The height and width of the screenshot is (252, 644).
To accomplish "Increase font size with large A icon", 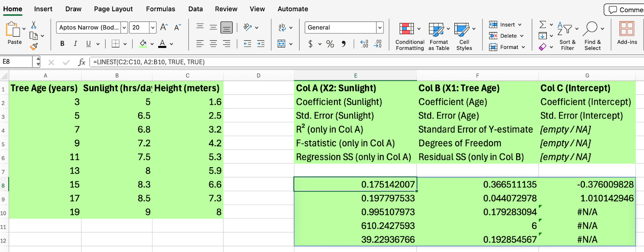I will (x=164, y=27).
